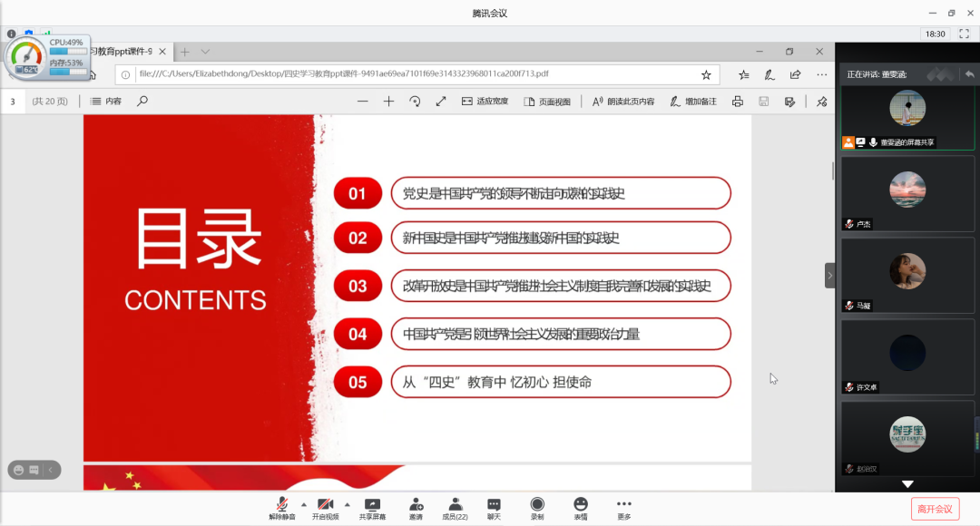This screenshot has width=980, height=526.
Task: Open video options arrow beside 开启视频
Action: 347,504
